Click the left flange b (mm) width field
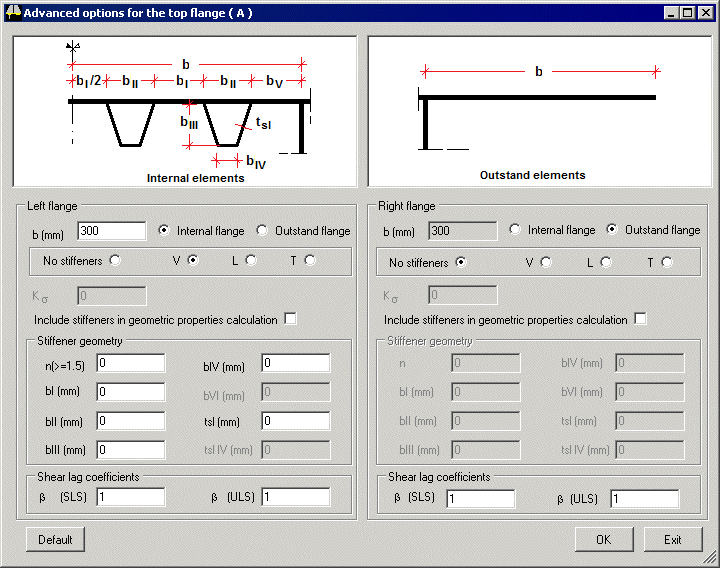The image size is (720, 568). [111, 231]
